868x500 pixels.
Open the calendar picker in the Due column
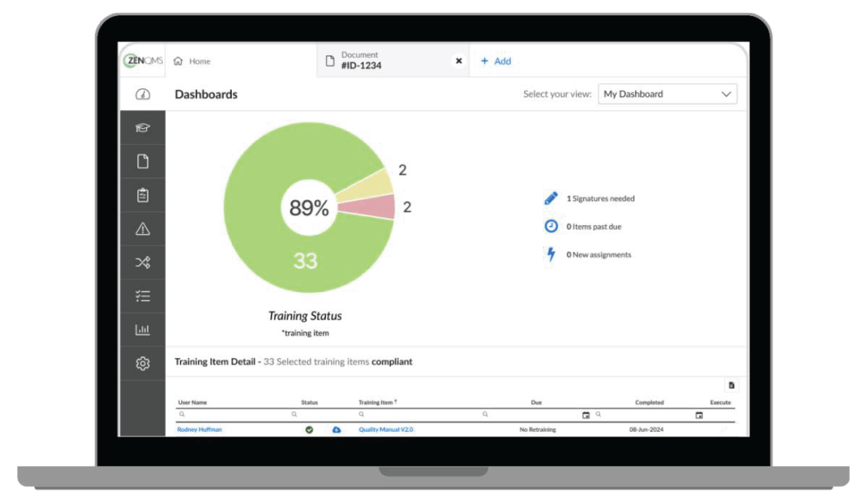point(587,415)
